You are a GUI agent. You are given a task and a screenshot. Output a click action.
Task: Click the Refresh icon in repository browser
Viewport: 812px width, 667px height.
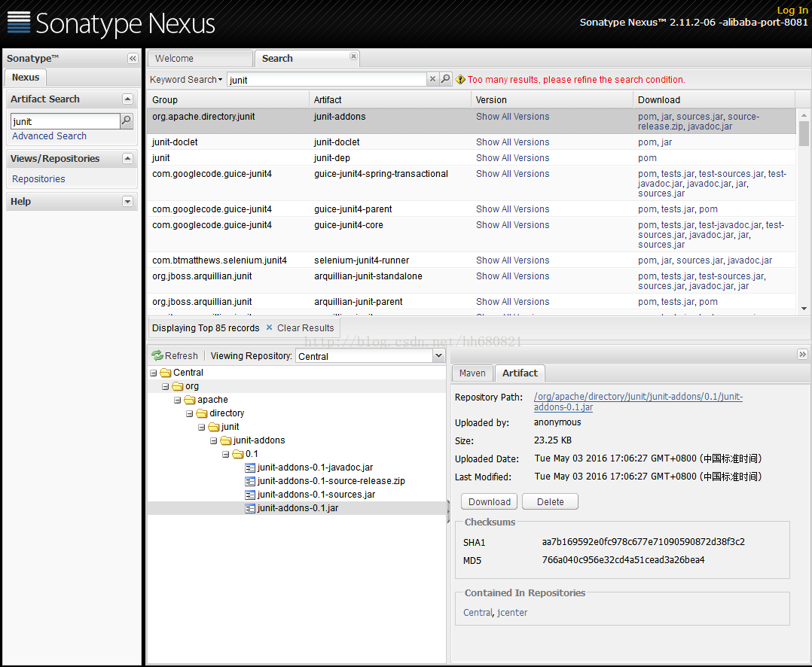tap(157, 355)
